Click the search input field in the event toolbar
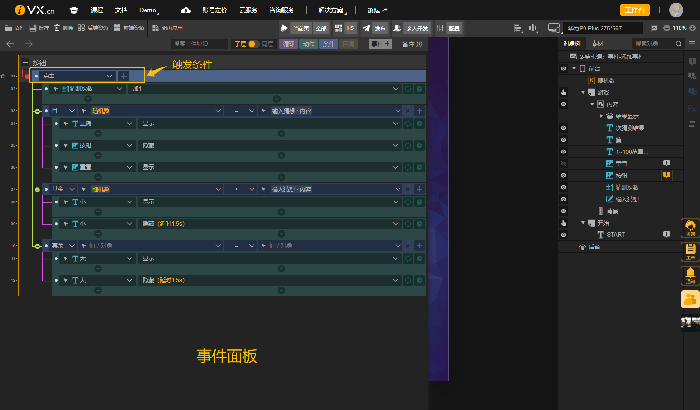Image resolution: width=700 pixels, height=410 pixels. [198, 44]
